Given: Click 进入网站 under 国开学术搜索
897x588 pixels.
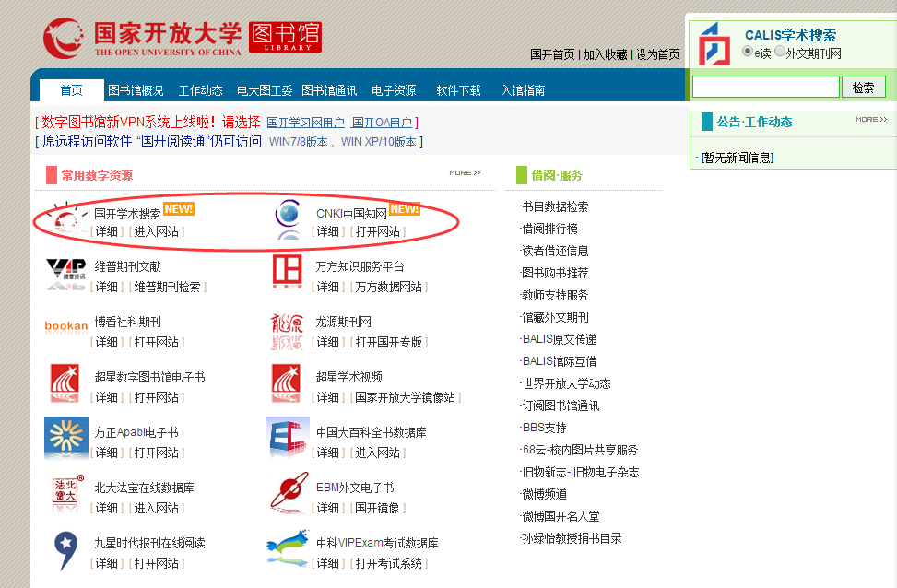Looking at the screenshot, I should [156, 231].
